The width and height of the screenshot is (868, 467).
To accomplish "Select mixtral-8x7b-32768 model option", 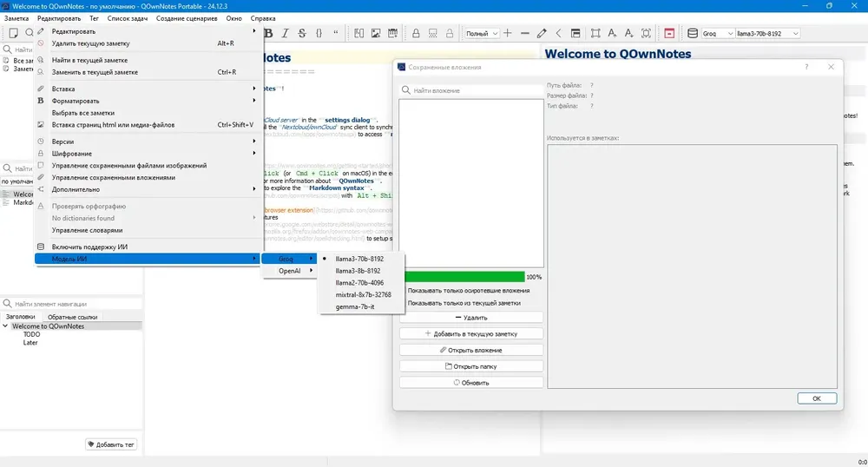I will tap(362, 295).
